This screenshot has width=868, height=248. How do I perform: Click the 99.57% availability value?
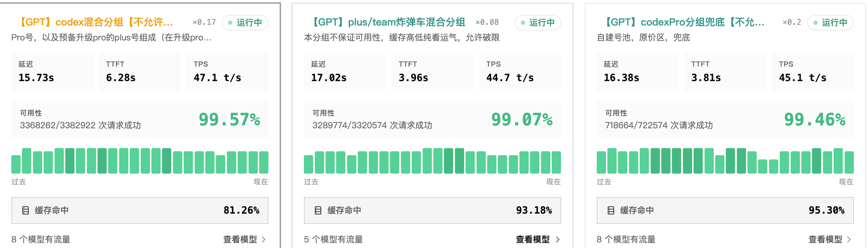[x=229, y=119]
